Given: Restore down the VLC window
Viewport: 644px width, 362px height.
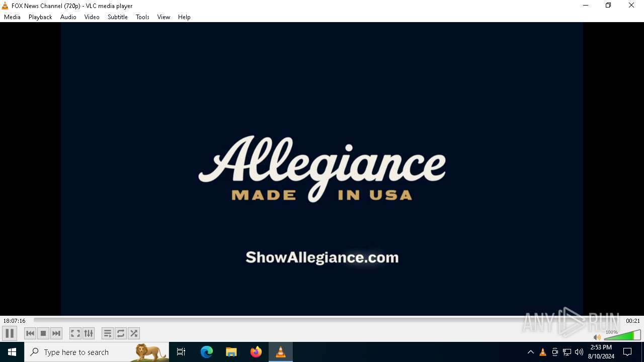Looking at the screenshot, I should click(608, 6).
